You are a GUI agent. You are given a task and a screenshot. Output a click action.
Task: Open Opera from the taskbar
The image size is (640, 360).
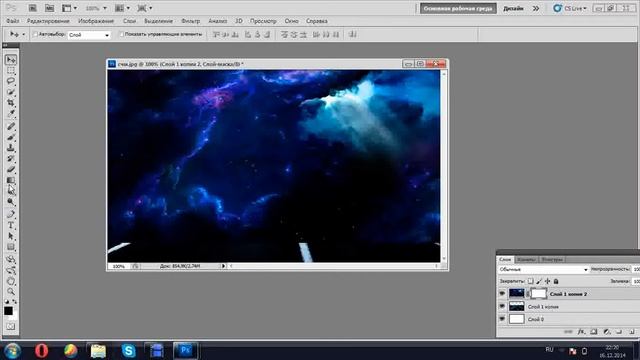pos(41,351)
